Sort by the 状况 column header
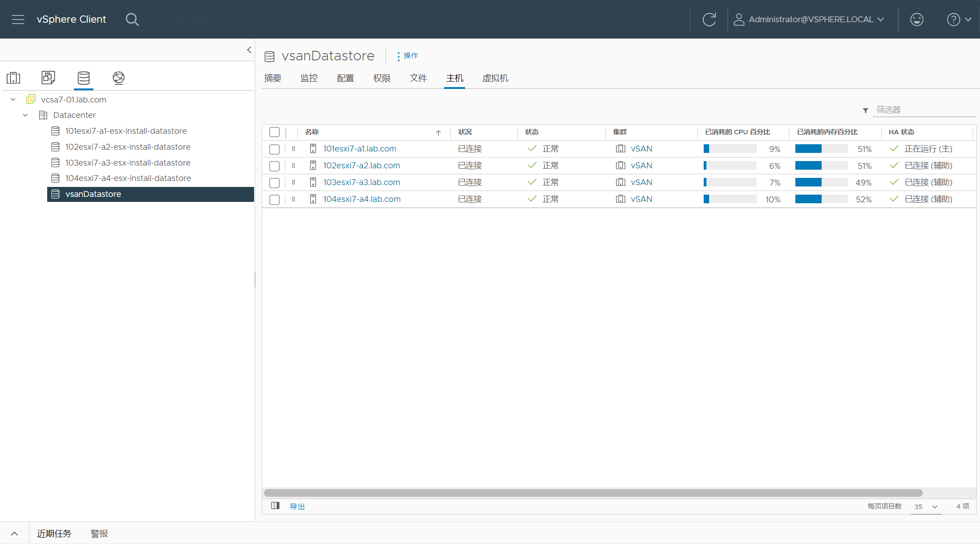 coord(465,132)
